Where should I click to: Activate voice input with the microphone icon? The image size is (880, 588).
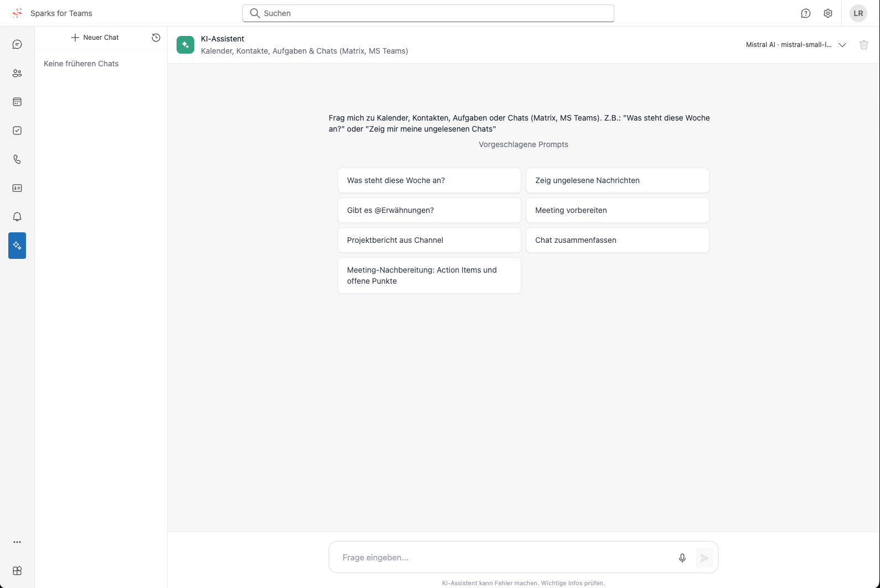coord(682,558)
